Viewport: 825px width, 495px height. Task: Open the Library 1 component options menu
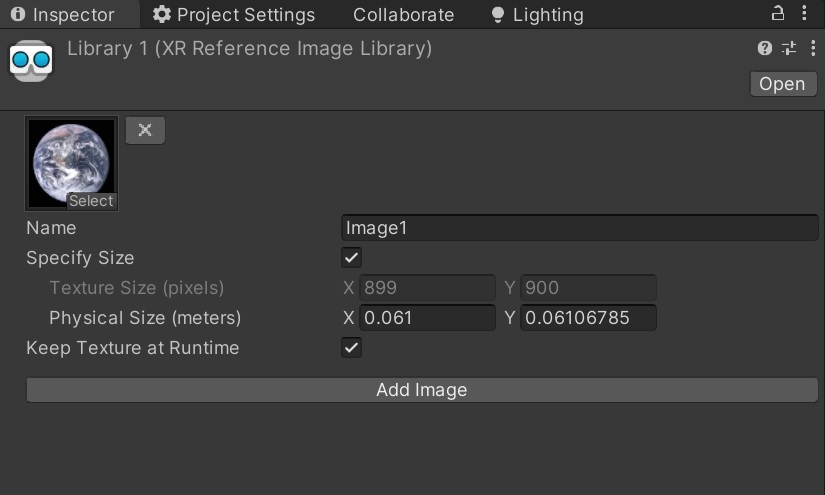tap(813, 48)
